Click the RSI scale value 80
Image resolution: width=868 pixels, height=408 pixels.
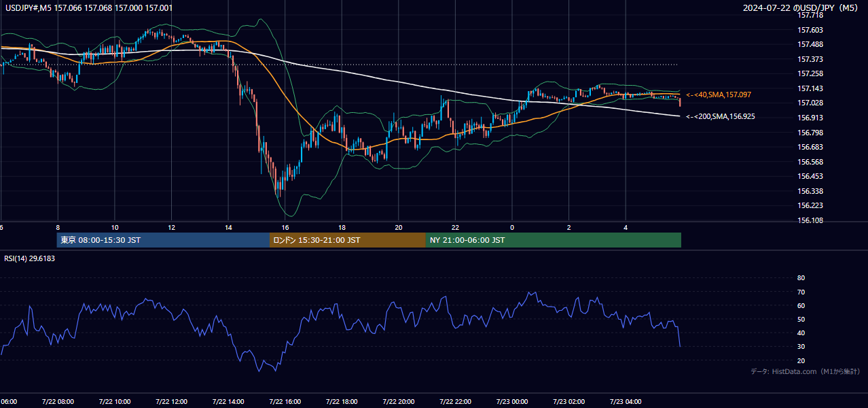[801, 278]
